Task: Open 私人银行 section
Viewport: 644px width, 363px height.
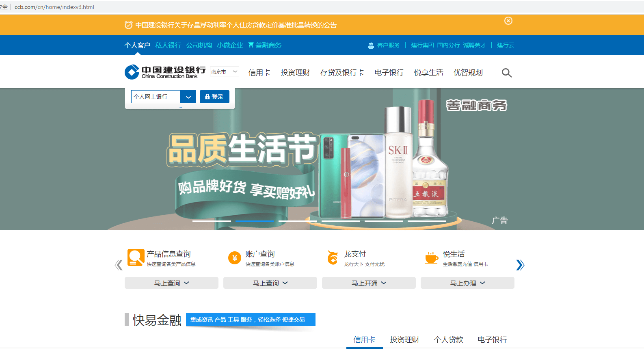Action: click(168, 45)
